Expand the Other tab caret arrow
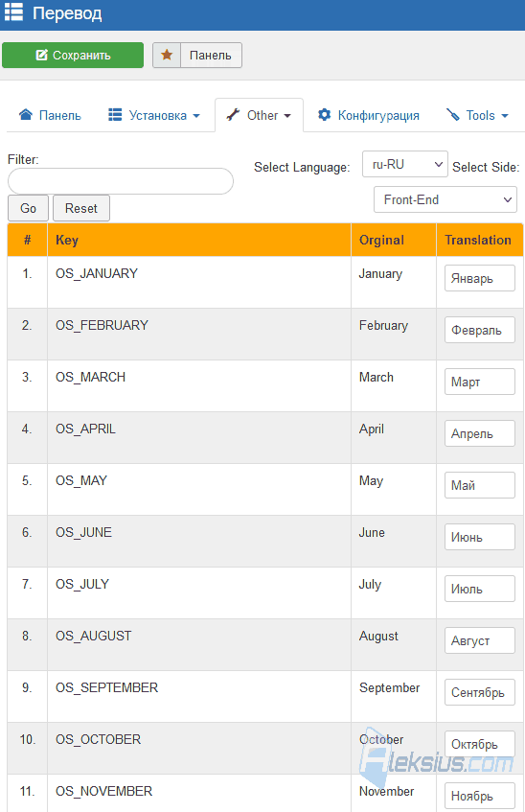The image size is (525, 812). [287, 116]
